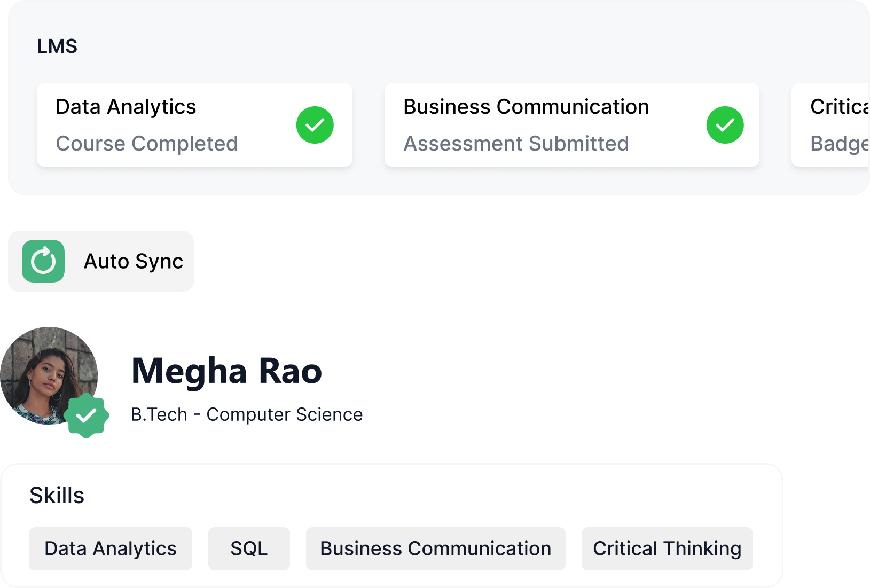Click the green Auto Sync refresh icon

point(43,261)
